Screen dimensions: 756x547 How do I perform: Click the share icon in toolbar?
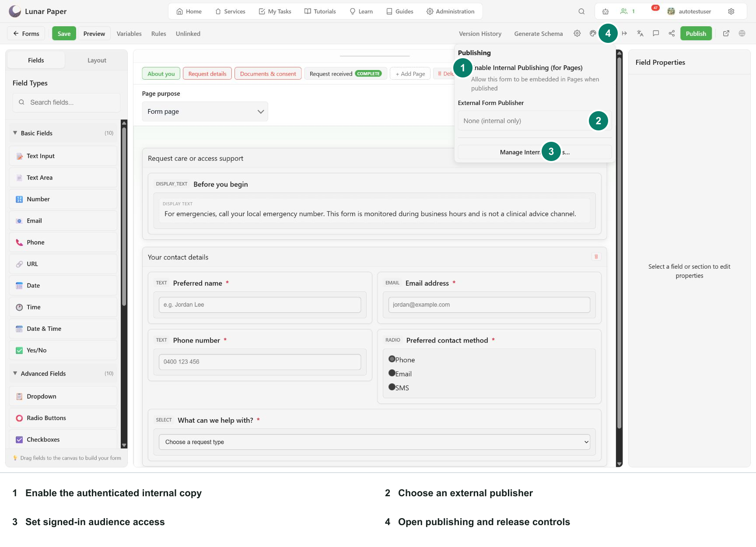pos(672,33)
